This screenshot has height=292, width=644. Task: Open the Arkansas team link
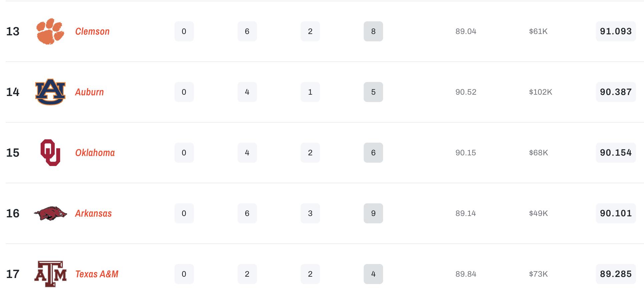coord(93,213)
